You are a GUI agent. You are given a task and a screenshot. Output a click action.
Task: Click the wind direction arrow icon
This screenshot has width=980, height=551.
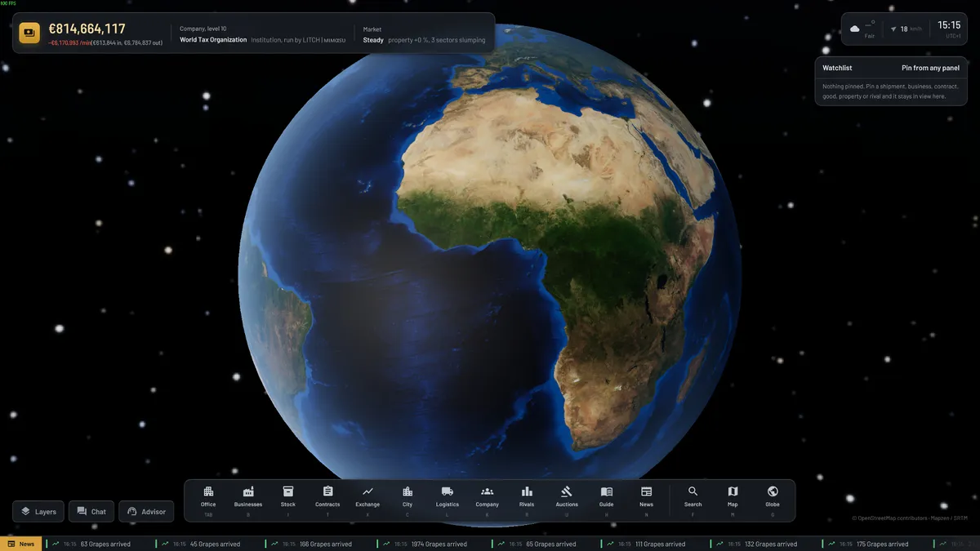point(893,29)
